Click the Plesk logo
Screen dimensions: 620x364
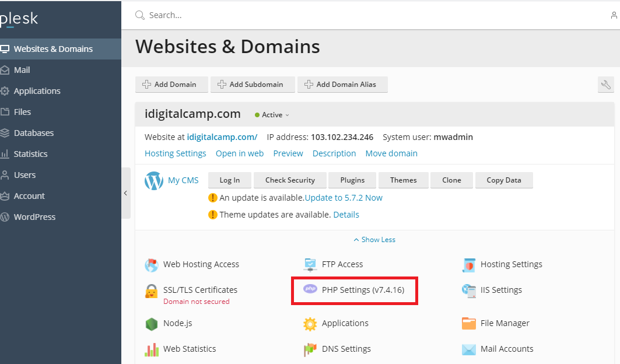click(x=19, y=19)
